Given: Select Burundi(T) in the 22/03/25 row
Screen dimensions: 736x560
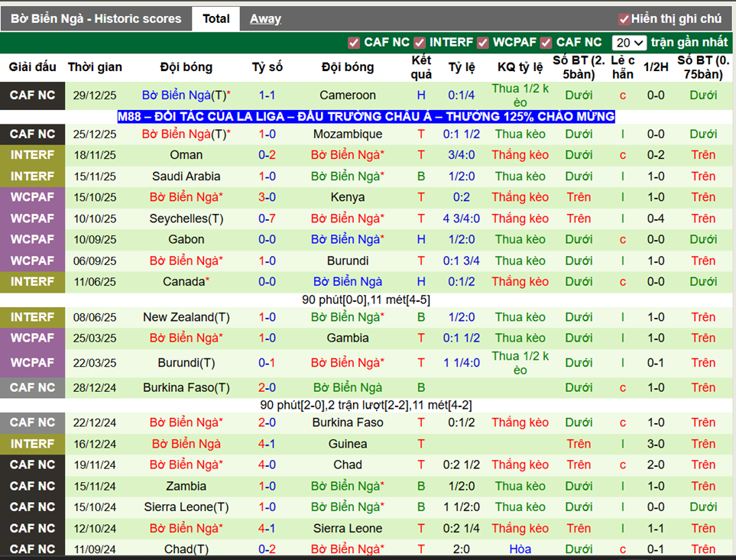Looking at the screenshot, I should [x=186, y=363].
